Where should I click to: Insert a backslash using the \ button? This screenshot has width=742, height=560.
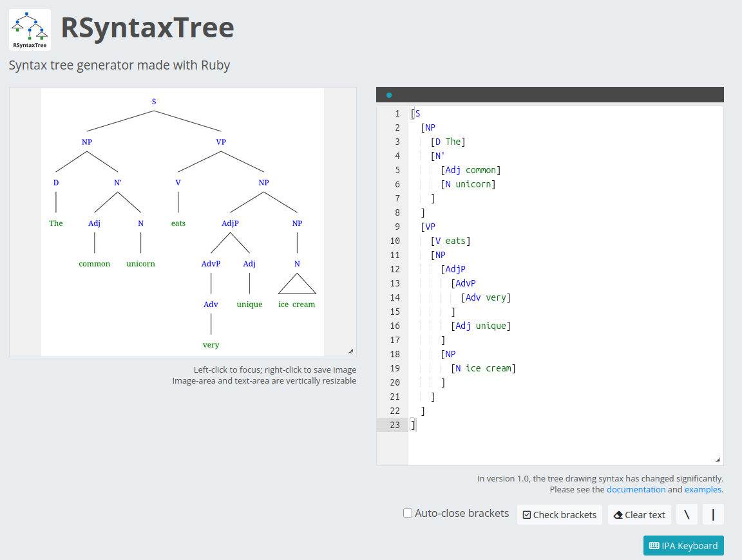point(687,514)
